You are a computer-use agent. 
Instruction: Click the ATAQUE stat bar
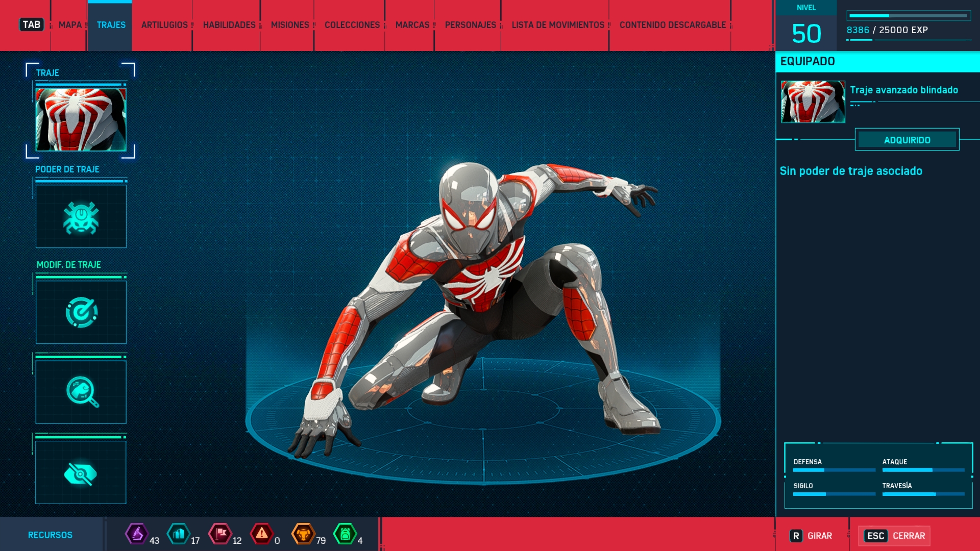coord(923,470)
